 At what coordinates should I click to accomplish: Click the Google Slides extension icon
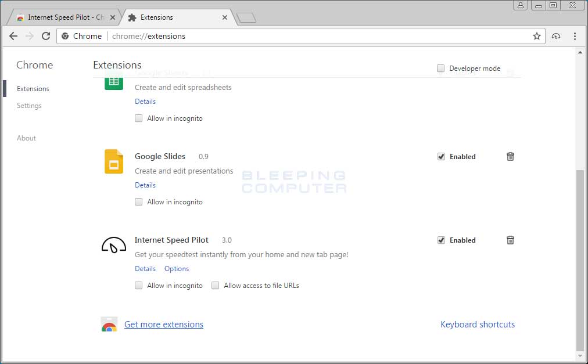pos(113,161)
